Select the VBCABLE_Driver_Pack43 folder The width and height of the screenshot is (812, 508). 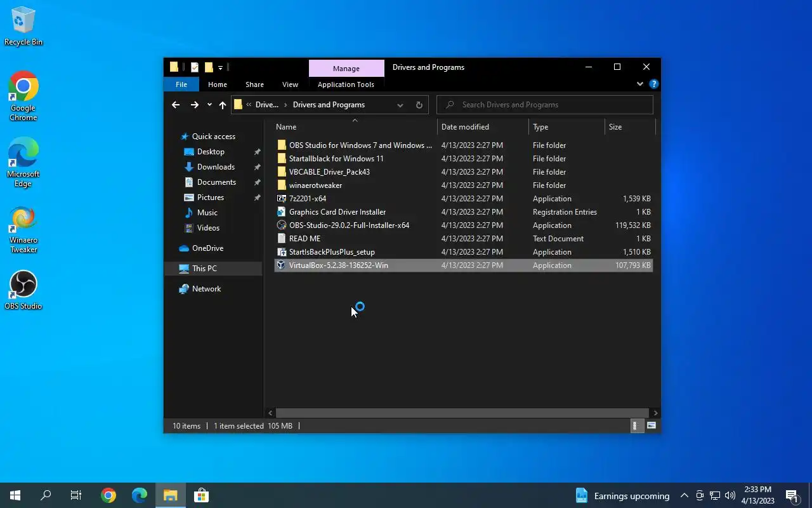pos(464,172)
